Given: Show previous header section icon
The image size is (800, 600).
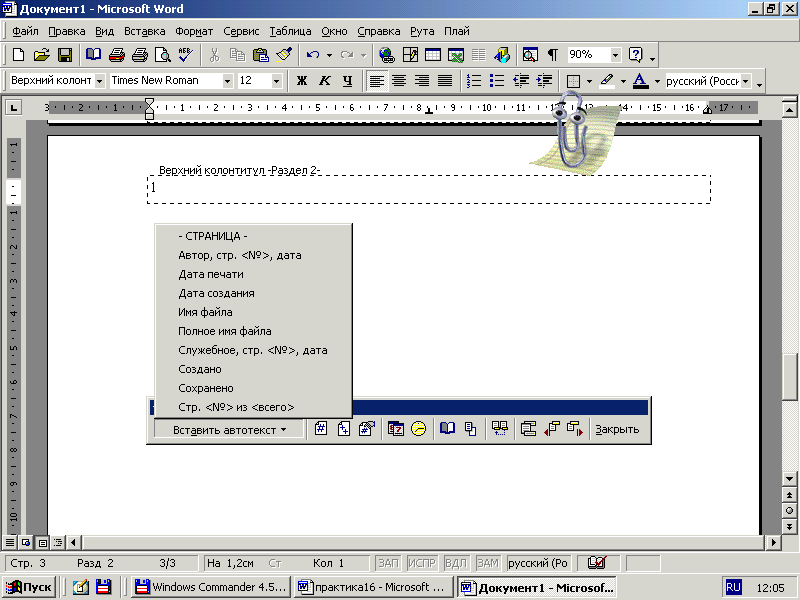Looking at the screenshot, I should click(552, 429).
